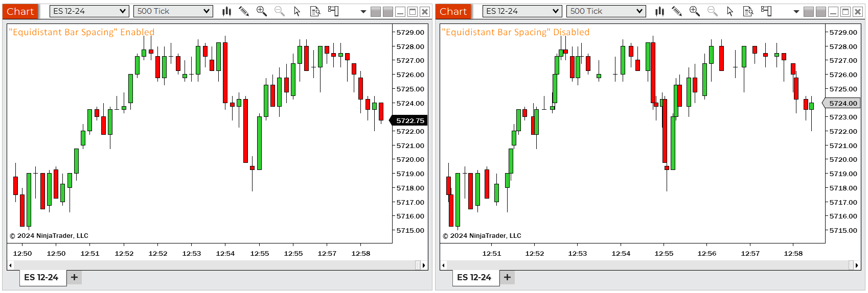Click left scroll arrow in right chart

click(x=443, y=265)
